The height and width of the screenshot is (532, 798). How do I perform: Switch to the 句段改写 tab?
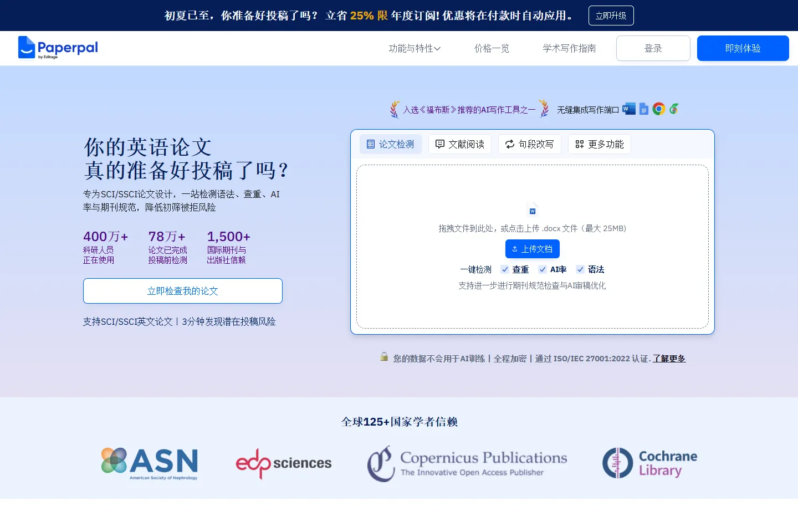click(x=530, y=144)
